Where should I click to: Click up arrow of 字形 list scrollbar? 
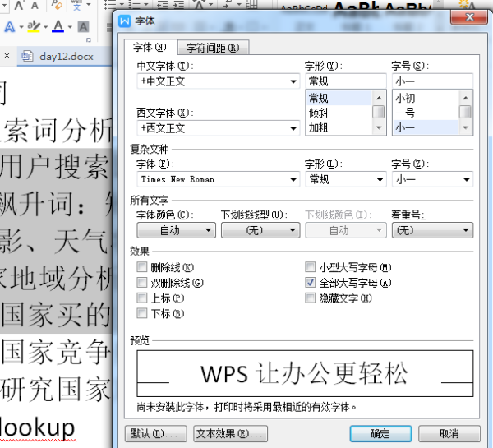pyautogui.click(x=379, y=98)
